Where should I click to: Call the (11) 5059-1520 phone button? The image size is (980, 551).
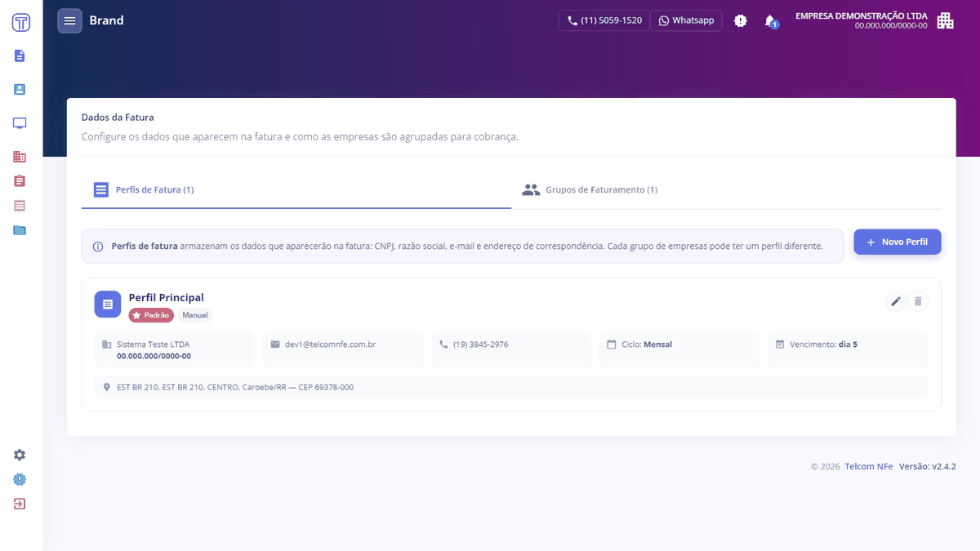(x=604, y=20)
